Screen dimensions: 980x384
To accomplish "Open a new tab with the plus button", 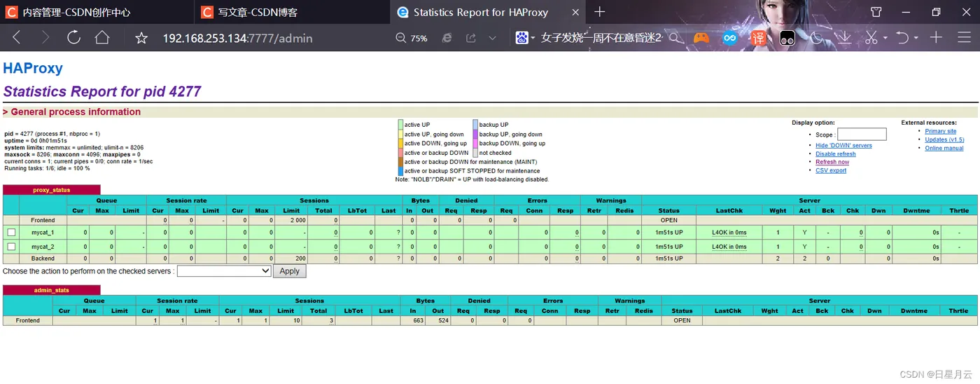I will tap(600, 12).
